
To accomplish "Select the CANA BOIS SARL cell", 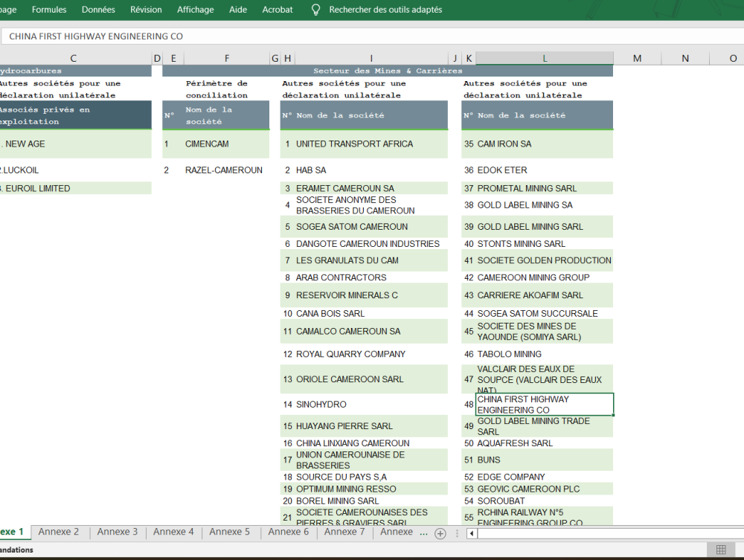I will pyautogui.click(x=371, y=313).
